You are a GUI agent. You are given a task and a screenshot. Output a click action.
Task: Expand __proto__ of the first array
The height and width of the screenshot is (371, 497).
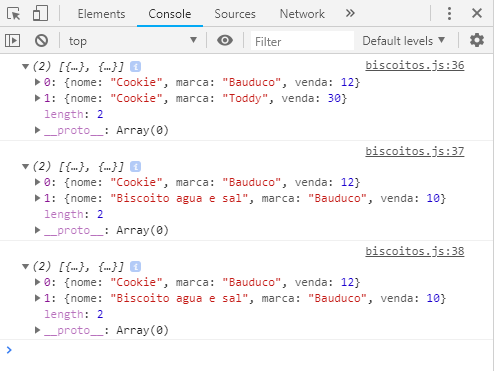click(x=37, y=130)
